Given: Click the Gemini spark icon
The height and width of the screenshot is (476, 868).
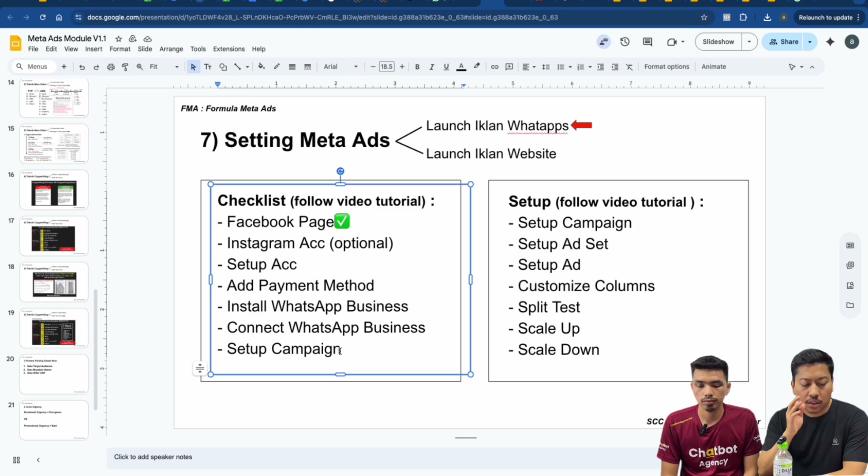Looking at the screenshot, I should tap(830, 42).
